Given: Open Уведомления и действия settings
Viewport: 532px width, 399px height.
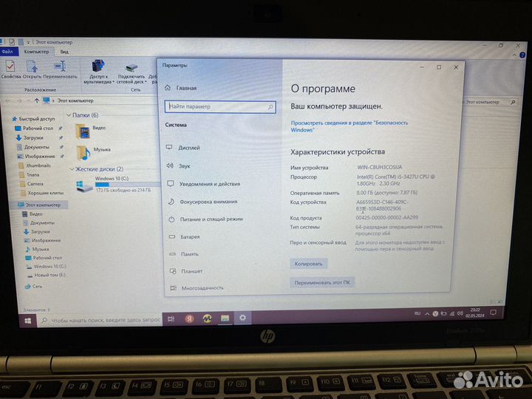Looking at the screenshot, I should 210,184.
